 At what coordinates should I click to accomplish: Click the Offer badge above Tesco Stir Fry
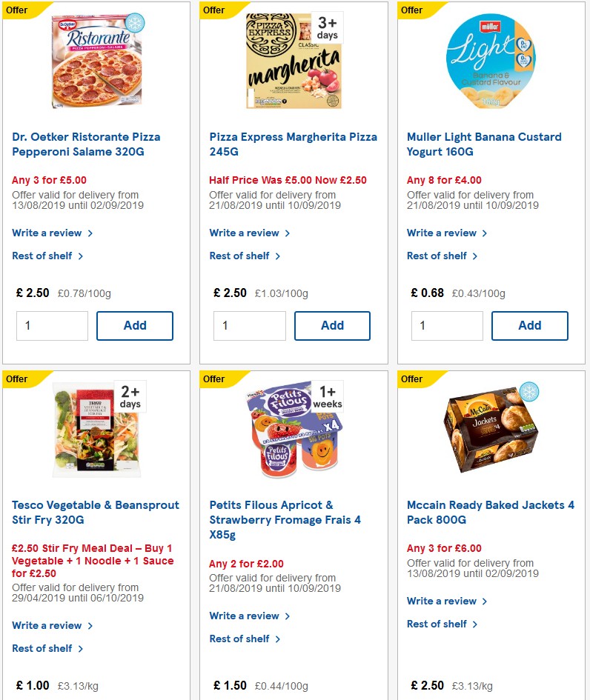pos(16,379)
